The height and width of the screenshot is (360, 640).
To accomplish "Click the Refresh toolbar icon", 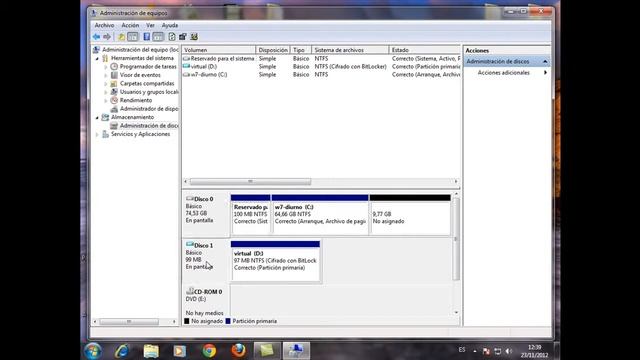I will click(172, 37).
